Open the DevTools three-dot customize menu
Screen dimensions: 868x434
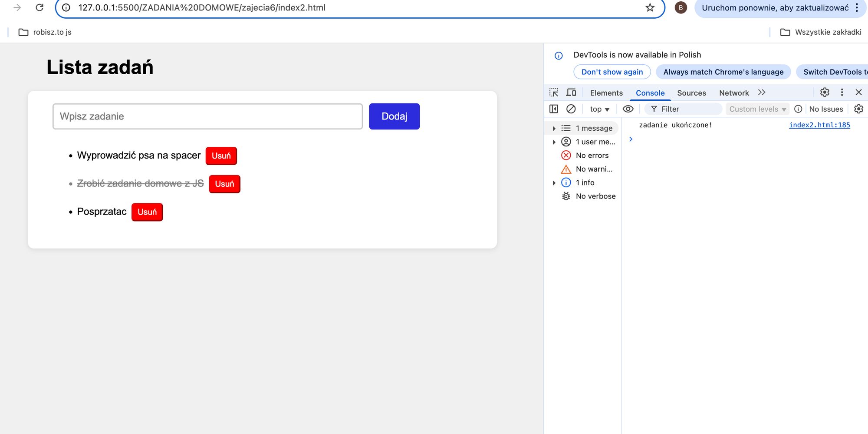[842, 92]
